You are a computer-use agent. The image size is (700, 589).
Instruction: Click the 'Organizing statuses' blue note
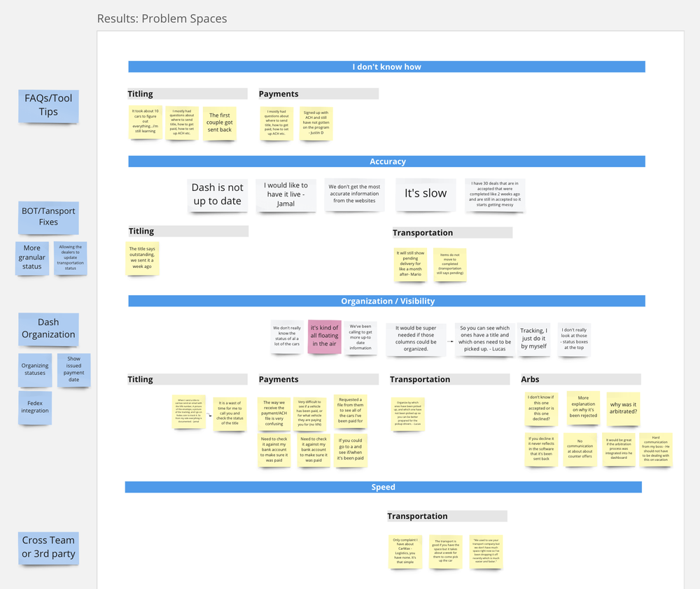pyautogui.click(x=35, y=370)
